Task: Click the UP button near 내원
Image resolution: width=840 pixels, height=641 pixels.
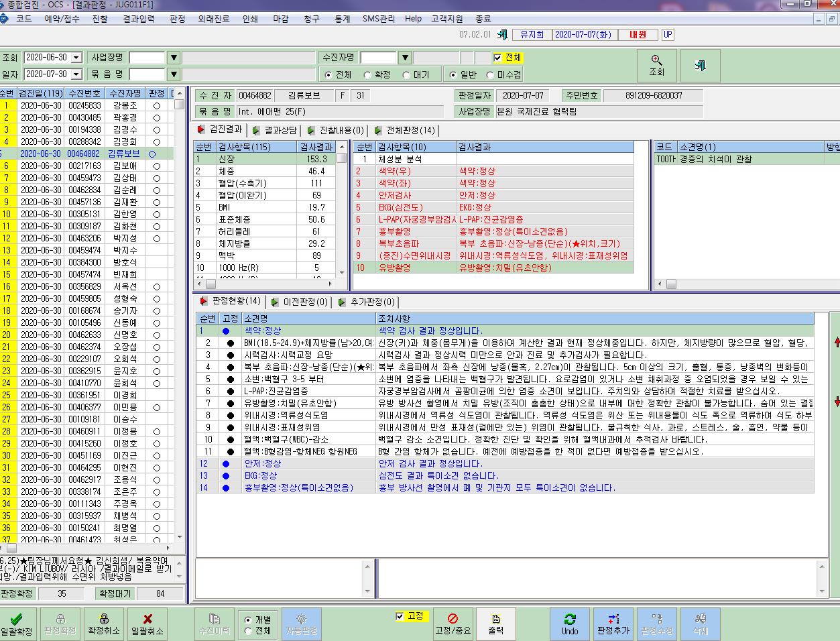Action: (x=668, y=35)
